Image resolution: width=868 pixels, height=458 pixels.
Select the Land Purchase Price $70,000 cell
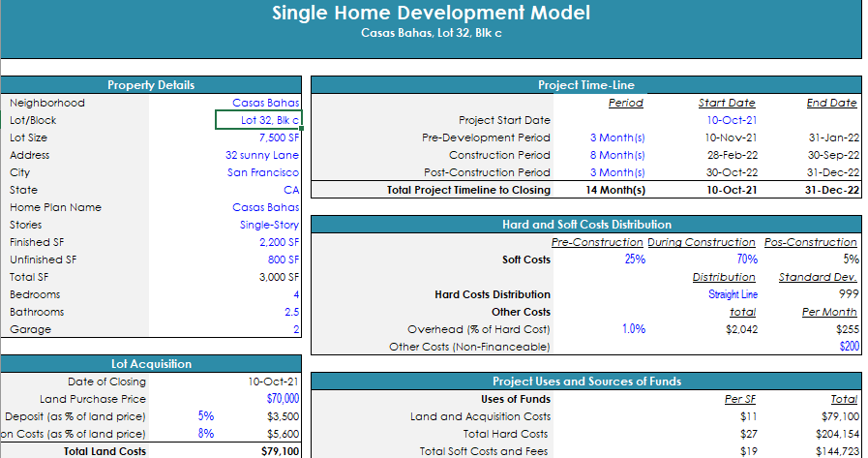click(x=282, y=398)
